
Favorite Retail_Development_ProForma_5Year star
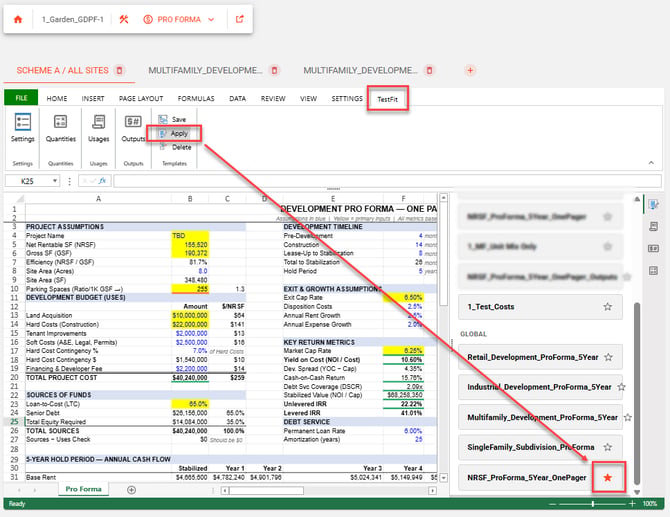click(x=608, y=357)
